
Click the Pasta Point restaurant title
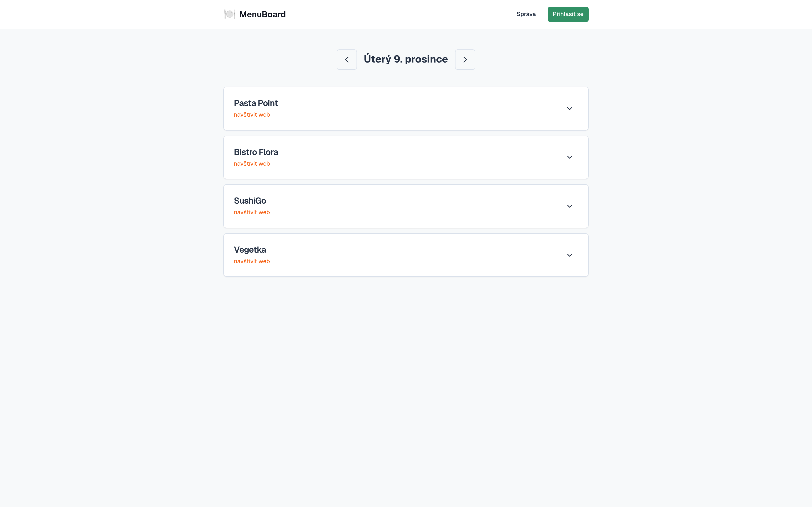(x=256, y=103)
